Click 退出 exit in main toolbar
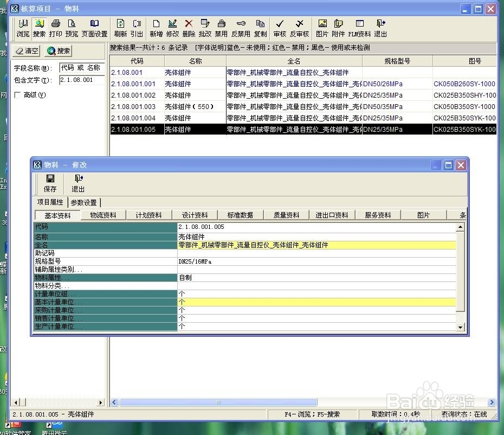 point(380,28)
